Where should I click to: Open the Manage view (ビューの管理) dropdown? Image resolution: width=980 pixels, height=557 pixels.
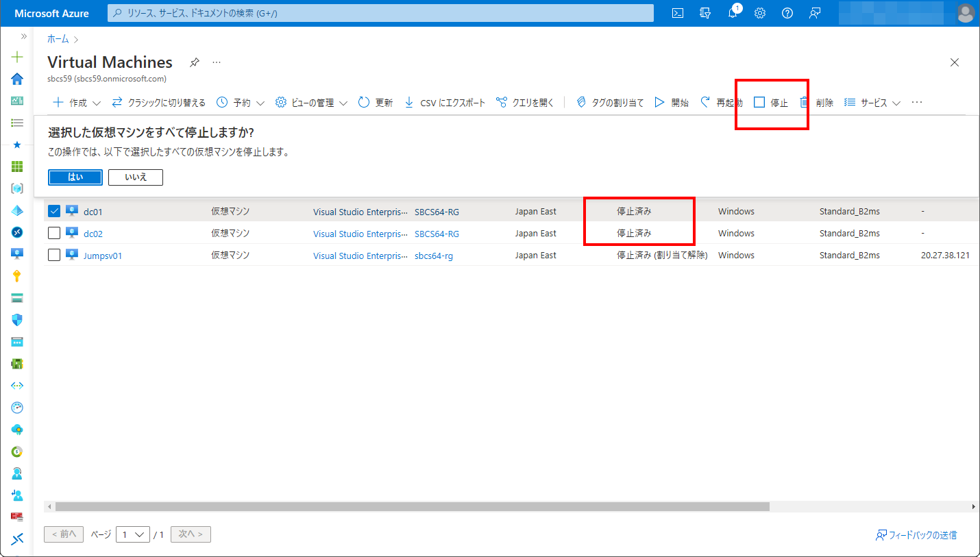point(311,103)
